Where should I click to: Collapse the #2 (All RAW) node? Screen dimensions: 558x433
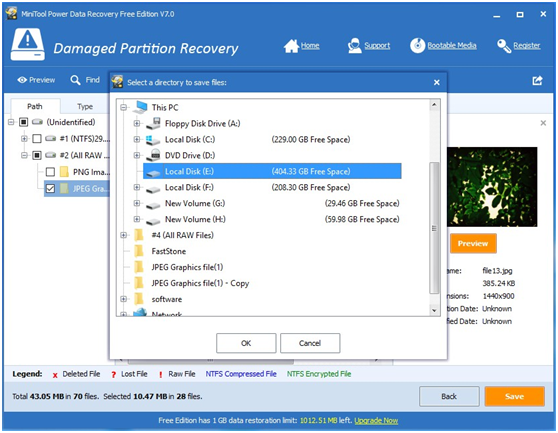(24, 155)
